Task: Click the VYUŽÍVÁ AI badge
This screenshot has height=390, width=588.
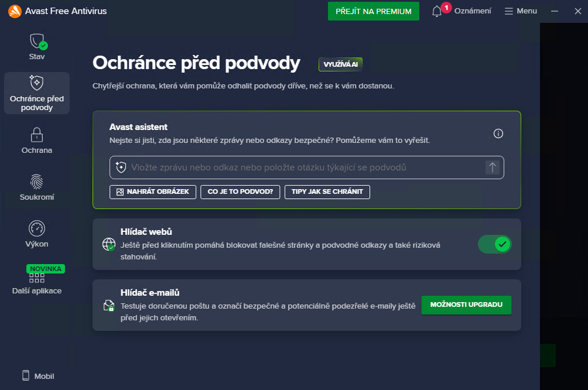Action: (x=340, y=64)
